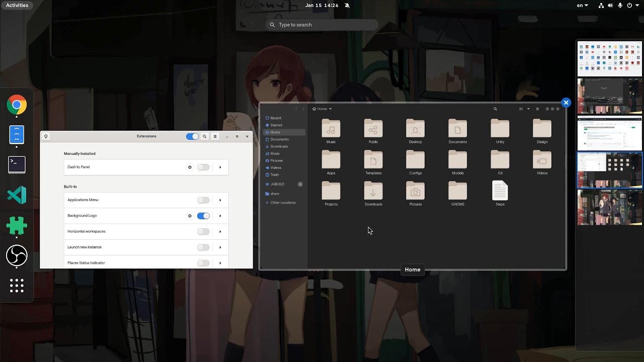Open the Git folder

[500, 162]
